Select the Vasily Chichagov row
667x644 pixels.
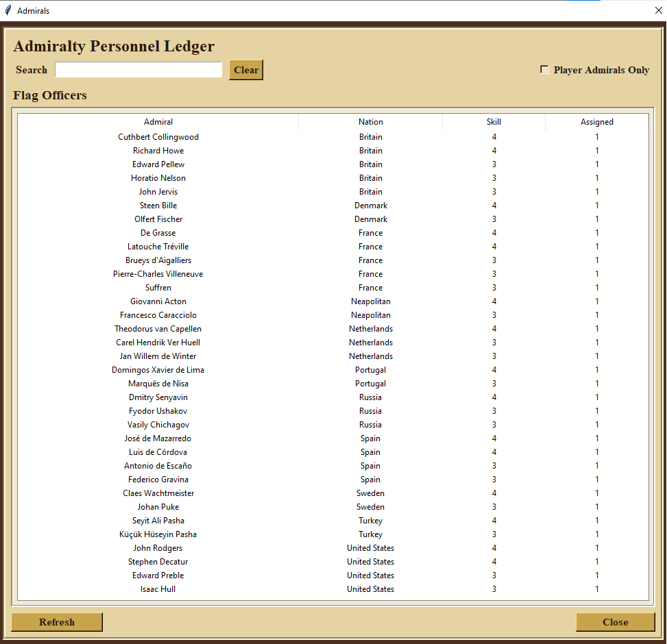[x=333, y=425]
